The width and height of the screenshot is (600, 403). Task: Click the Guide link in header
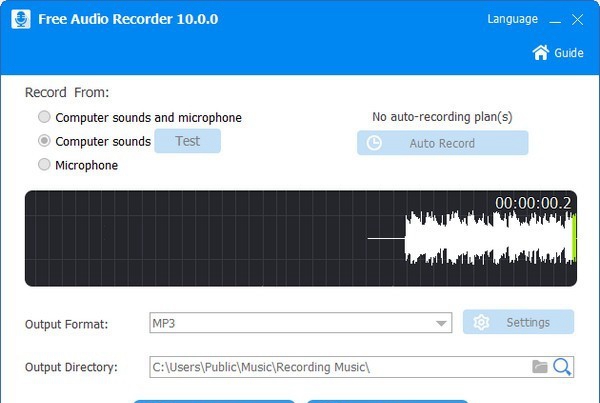tap(569, 53)
